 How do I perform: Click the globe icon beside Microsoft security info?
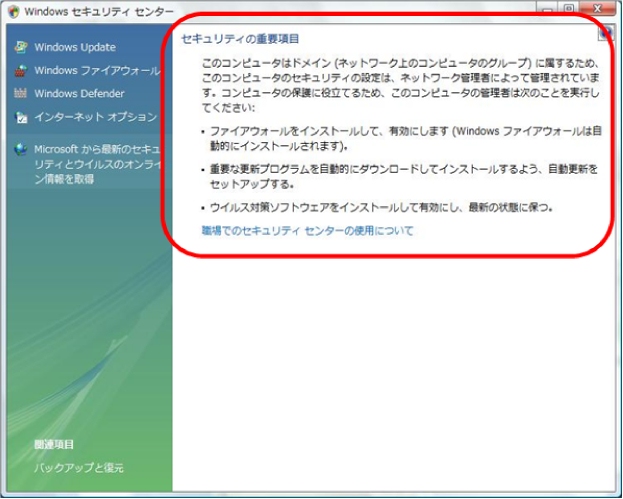coord(21,150)
